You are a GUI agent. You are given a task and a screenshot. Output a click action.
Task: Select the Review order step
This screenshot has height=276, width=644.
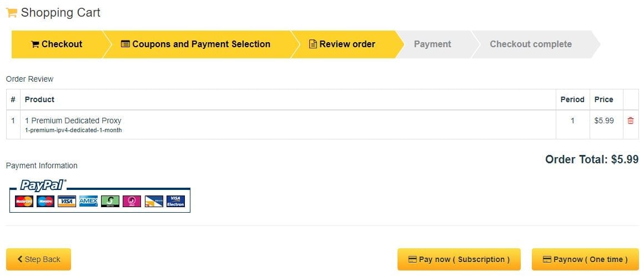pos(343,44)
